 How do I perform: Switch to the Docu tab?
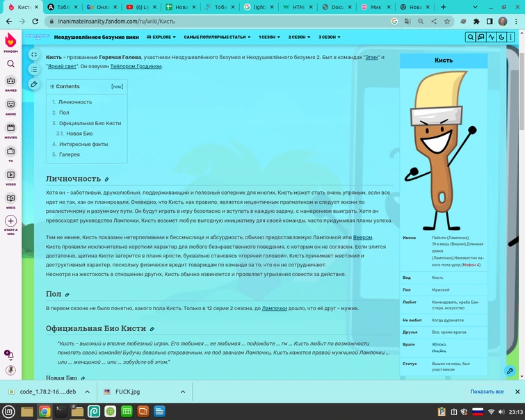pos(337,7)
